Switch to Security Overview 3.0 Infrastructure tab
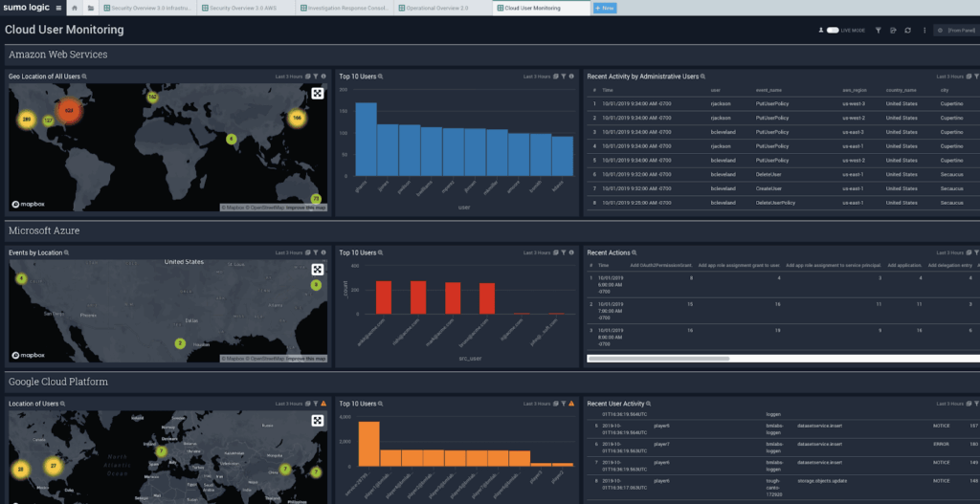 coord(147,8)
